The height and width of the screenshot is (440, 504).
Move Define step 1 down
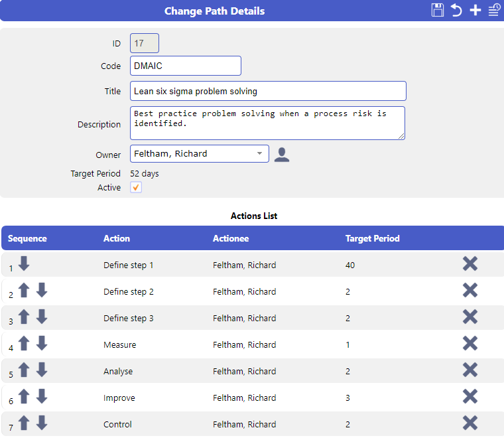click(x=24, y=263)
